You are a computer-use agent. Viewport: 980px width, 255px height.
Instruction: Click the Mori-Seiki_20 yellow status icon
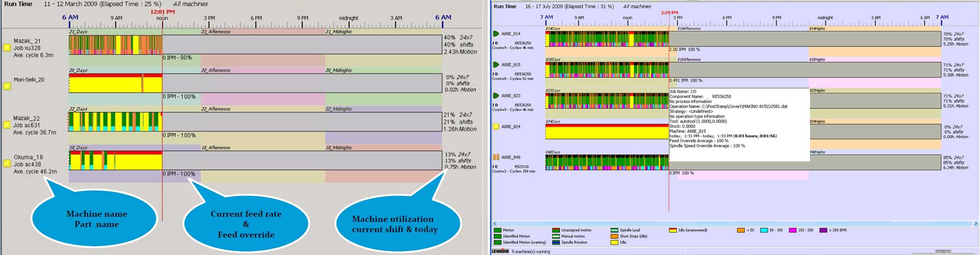[7, 86]
